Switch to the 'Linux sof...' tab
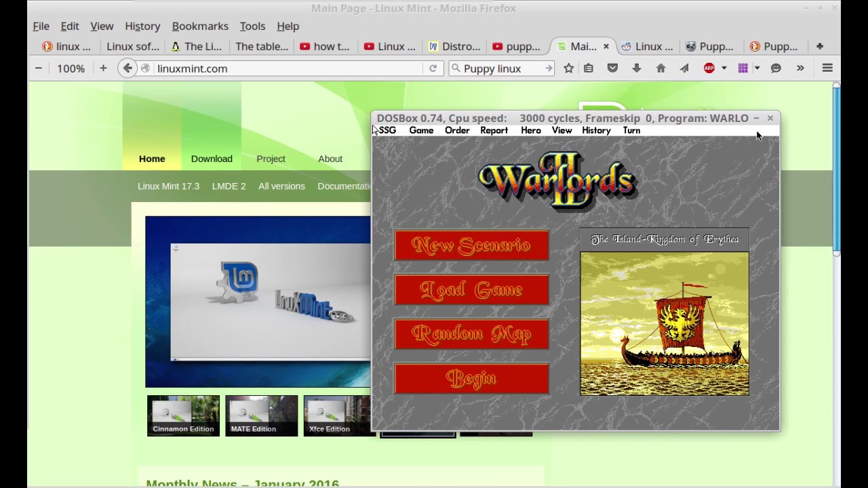The height and width of the screenshot is (488, 868). (x=132, y=46)
